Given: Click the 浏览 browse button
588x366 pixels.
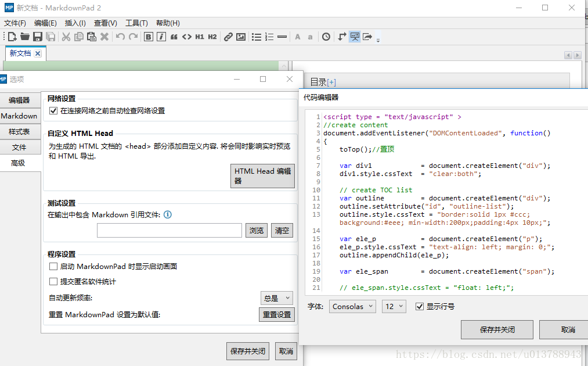Looking at the screenshot, I should click(257, 231).
